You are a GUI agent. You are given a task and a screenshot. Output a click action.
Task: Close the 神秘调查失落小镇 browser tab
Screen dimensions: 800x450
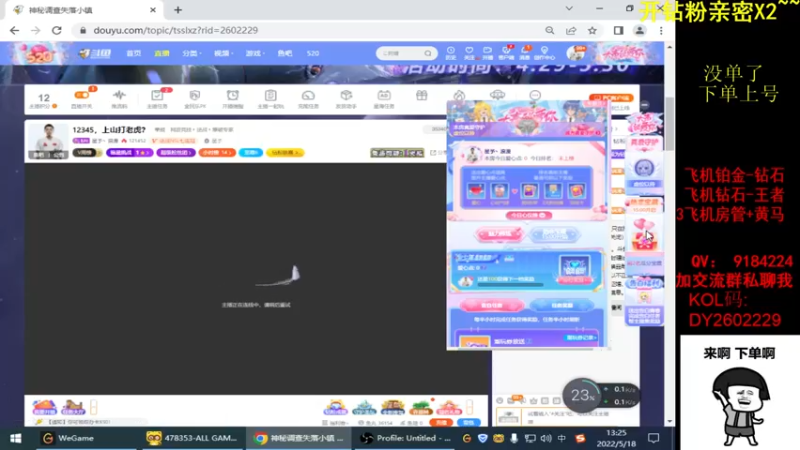(153, 10)
